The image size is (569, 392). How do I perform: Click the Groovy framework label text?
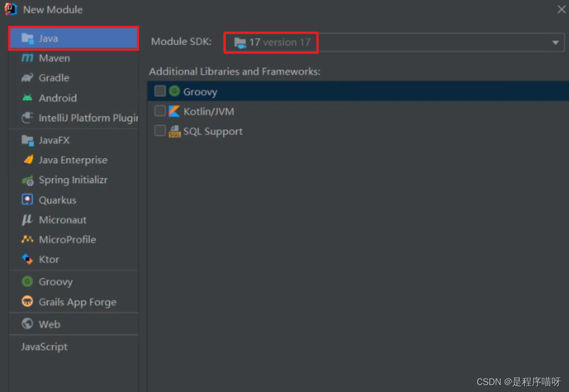tap(200, 92)
